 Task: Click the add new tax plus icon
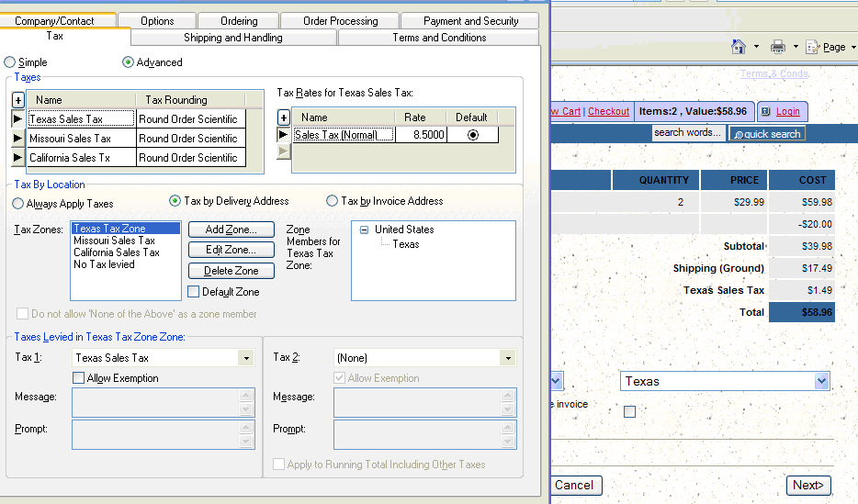click(x=18, y=100)
